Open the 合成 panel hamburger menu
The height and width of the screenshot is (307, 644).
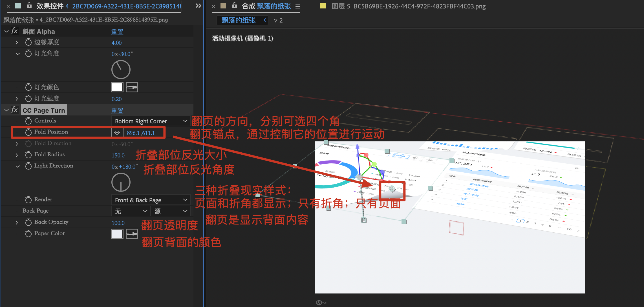(298, 6)
